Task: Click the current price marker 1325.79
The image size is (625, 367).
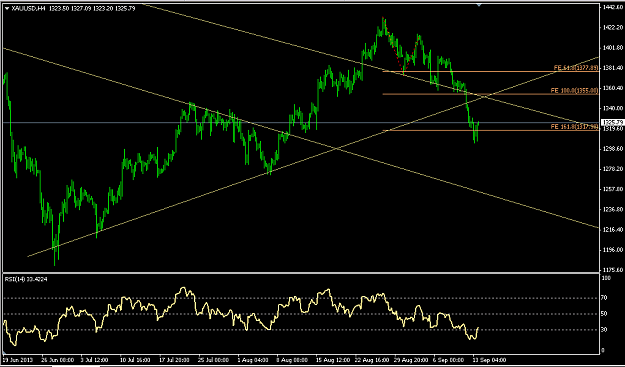Action: [x=612, y=122]
